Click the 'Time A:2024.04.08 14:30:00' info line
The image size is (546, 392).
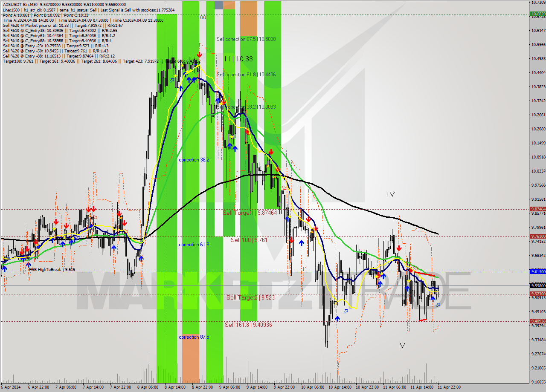[x=83, y=20]
